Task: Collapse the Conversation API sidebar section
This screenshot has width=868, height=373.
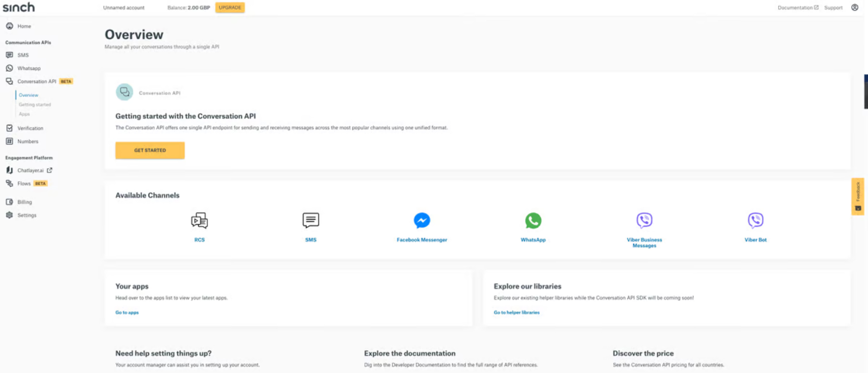Action: click(36, 81)
